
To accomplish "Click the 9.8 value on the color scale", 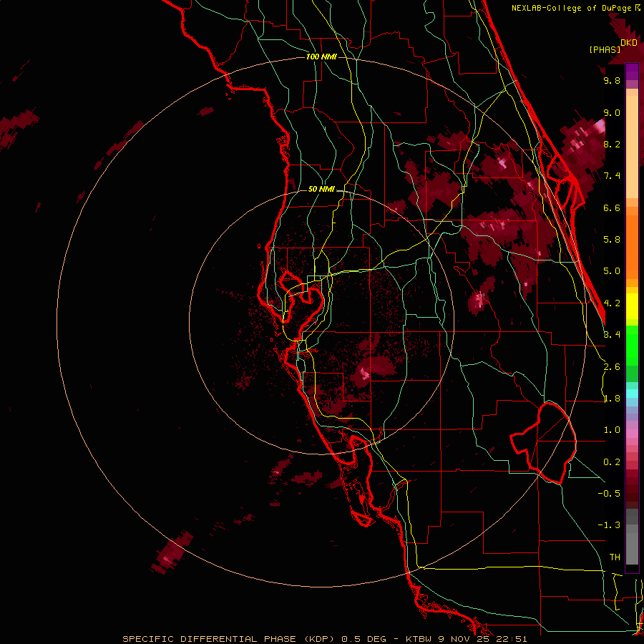I will (612, 80).
